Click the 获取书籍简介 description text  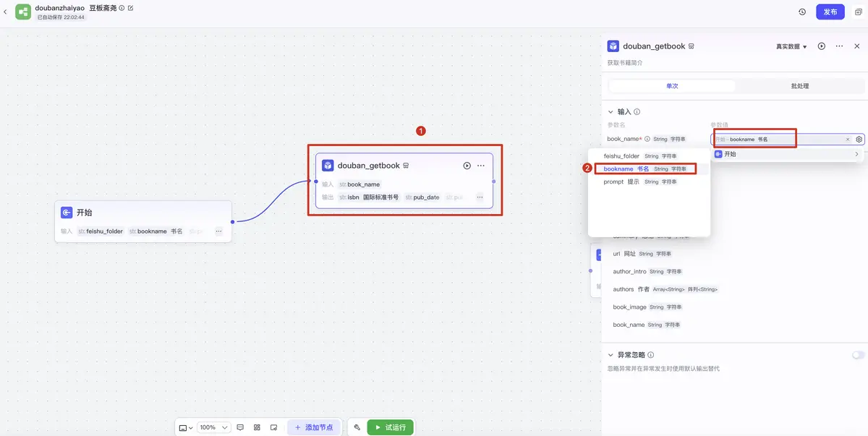pos(625,63)
